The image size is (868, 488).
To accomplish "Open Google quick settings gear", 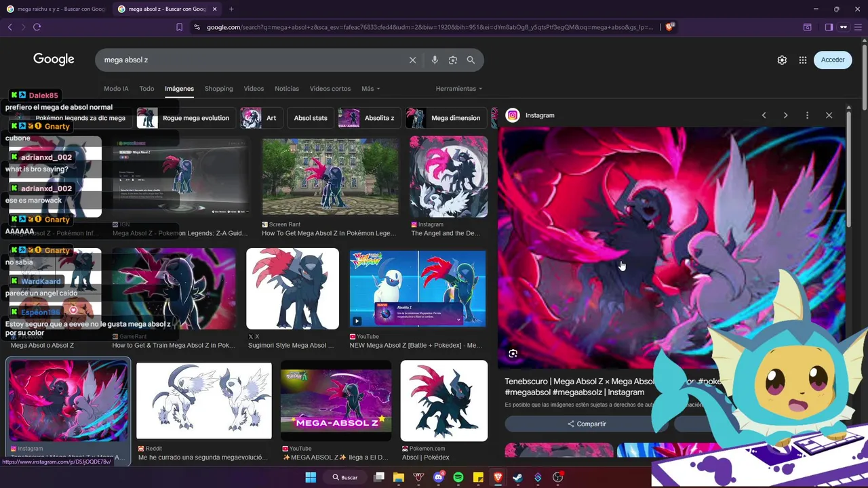I will click(782, 60).
